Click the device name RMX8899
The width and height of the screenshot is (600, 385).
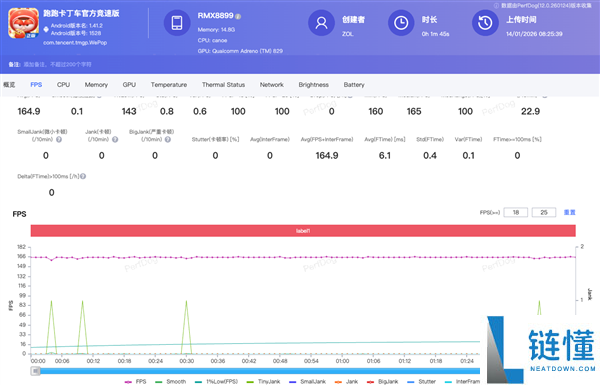pos(215,16)
